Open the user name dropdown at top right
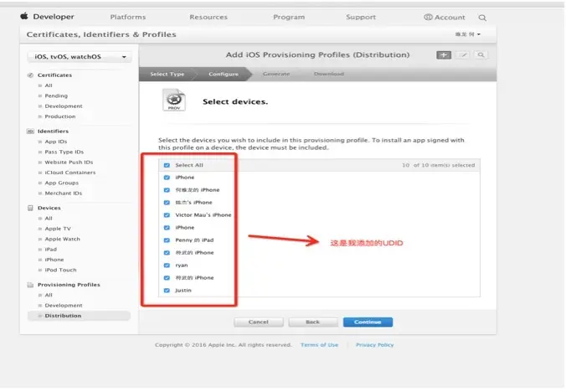The height and width of the screenshot is (392, 566). pos(468,34)
